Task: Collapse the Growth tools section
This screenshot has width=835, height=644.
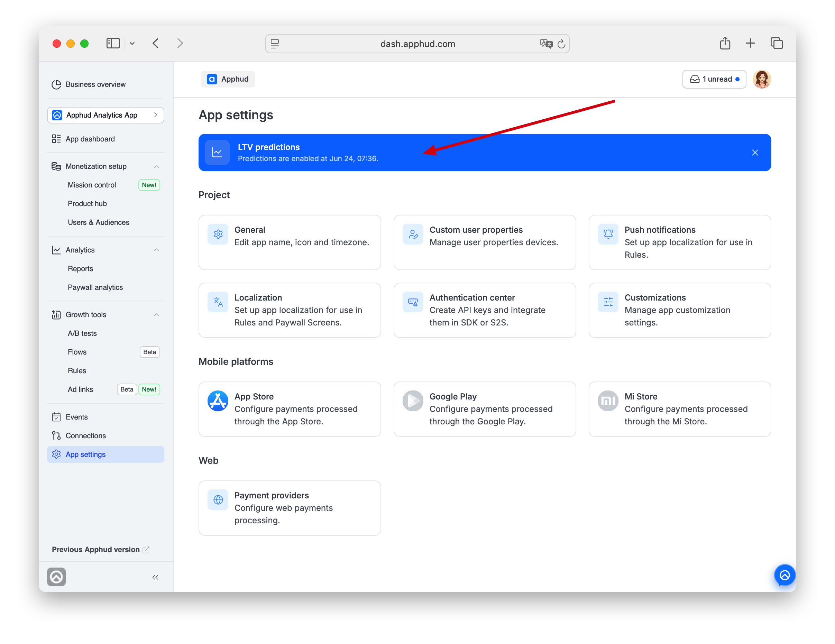Action: (156, 314)
